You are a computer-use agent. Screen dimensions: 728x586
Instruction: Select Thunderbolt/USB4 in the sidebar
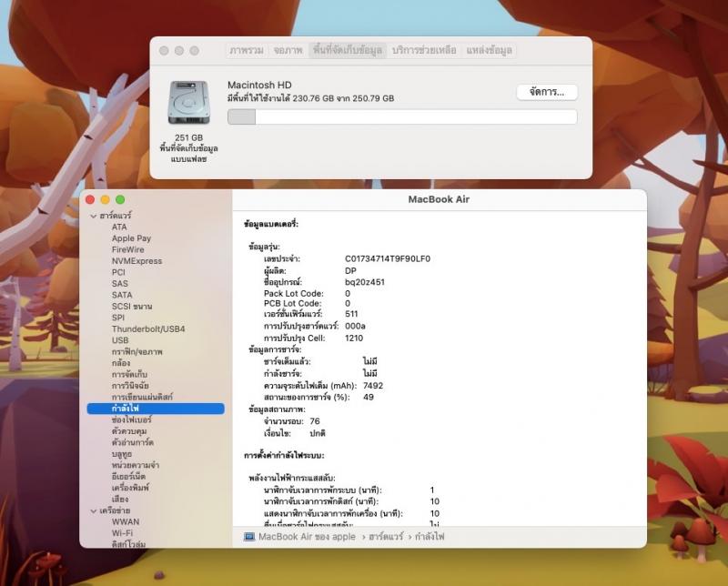pos(148,329)
